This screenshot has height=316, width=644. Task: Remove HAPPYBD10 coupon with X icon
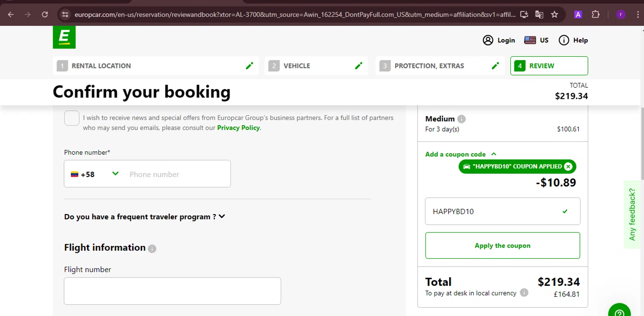pyautogui.click(x=568, y=166)
